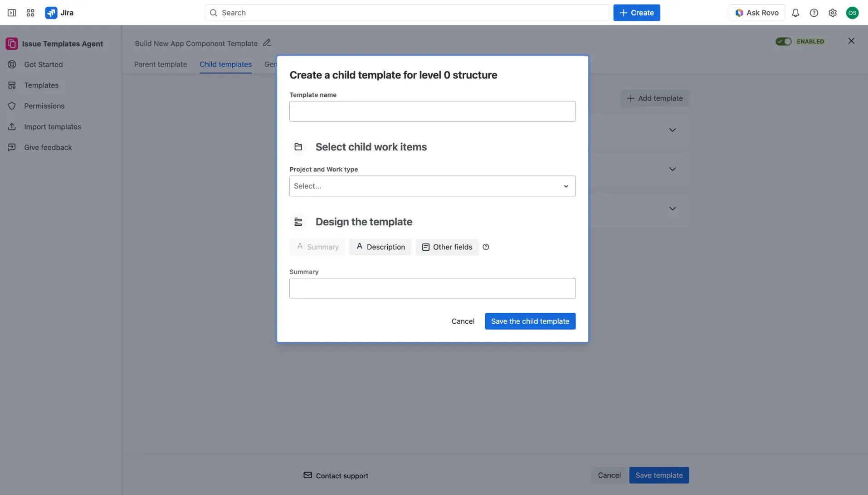
Task: Expand the bottom template section chevron
Action: [673, 209]
